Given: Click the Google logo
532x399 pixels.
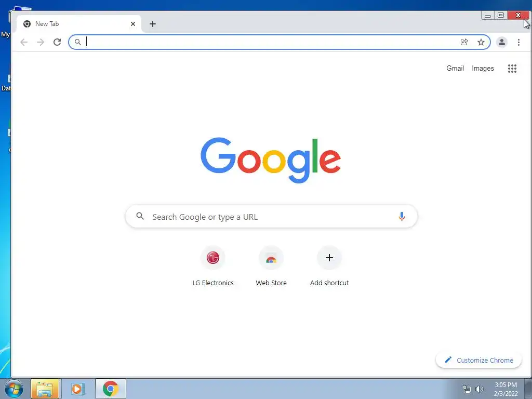Looking at the screenshot, I should pos(270,160).
